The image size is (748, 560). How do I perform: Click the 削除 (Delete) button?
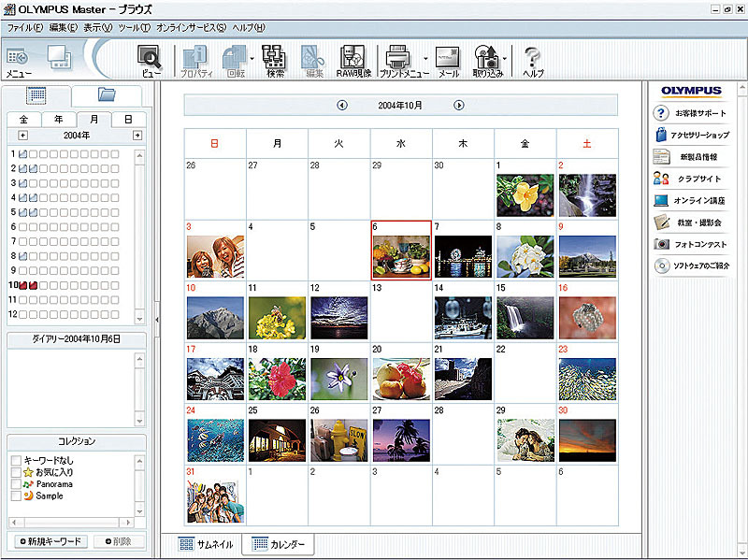[x=119, y=541]
